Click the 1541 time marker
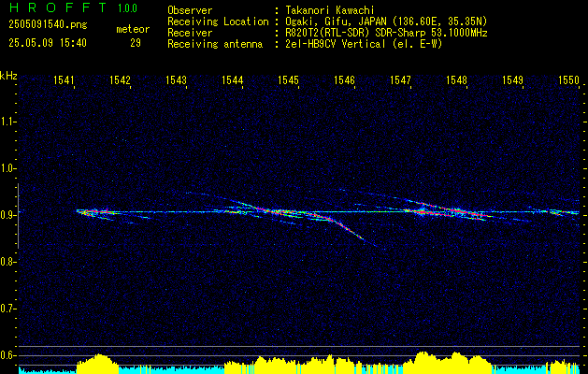The width and height of the screenshot is (588, 374). click(64, 80)
